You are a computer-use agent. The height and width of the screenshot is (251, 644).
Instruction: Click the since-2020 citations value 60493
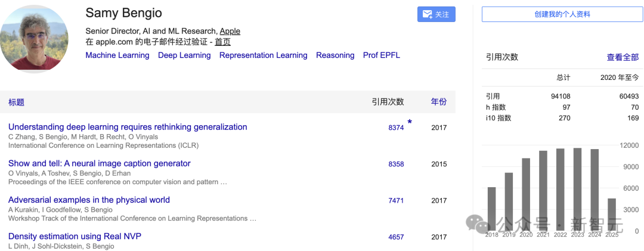629,97
